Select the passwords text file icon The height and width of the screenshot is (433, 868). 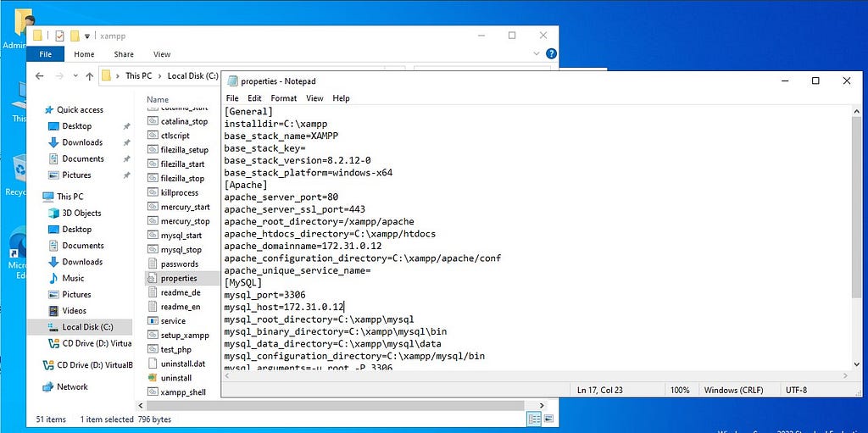click(153, 264)
